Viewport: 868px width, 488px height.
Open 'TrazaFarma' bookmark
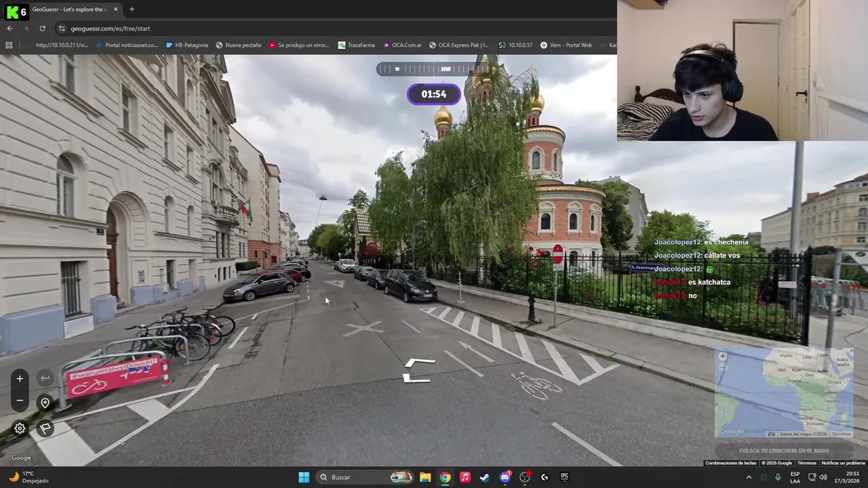tap(357, 45)
